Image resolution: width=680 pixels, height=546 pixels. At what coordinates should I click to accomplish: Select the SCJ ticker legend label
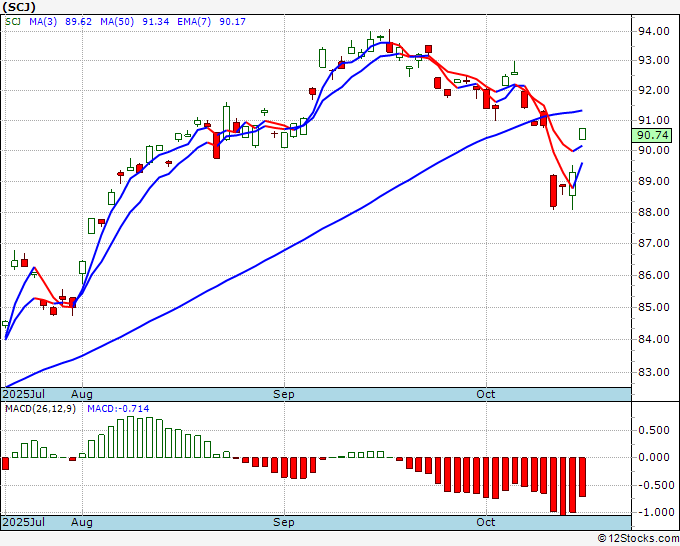click(13, 22)
